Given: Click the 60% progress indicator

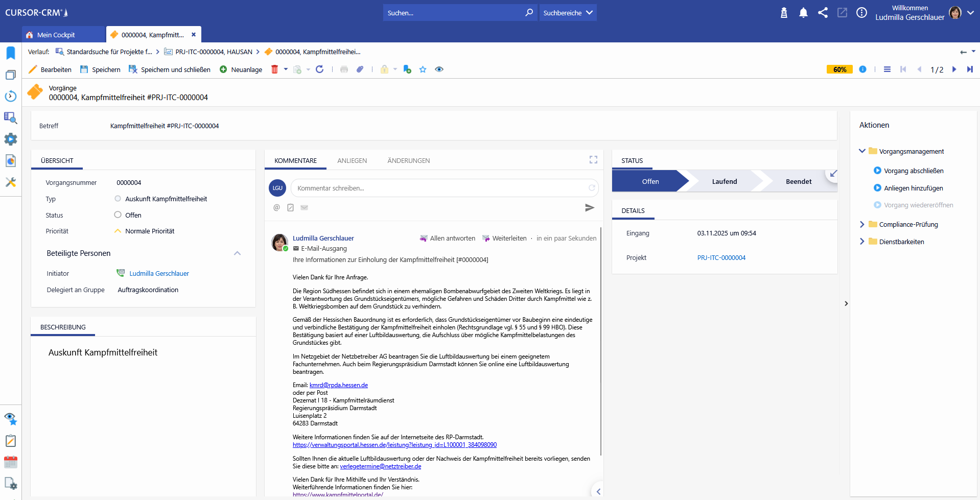Looking at the screenshot, I should tap(839, 69).
